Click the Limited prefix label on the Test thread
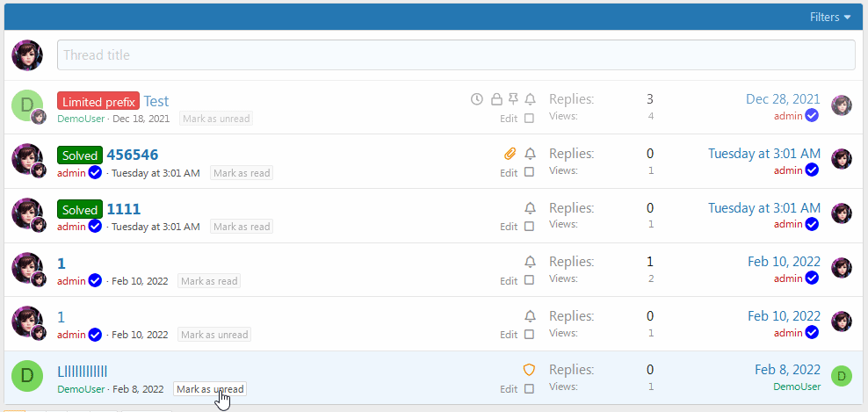868x412 pixels. [98, 101]
